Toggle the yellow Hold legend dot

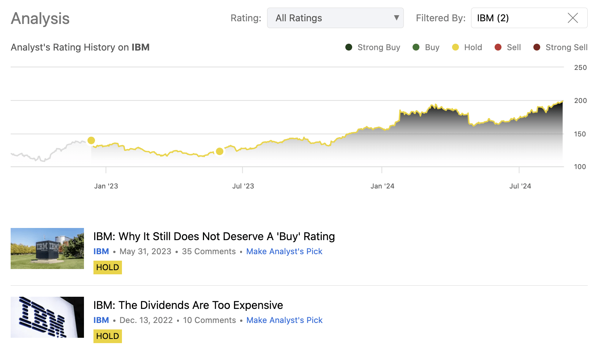coord(455,47)
